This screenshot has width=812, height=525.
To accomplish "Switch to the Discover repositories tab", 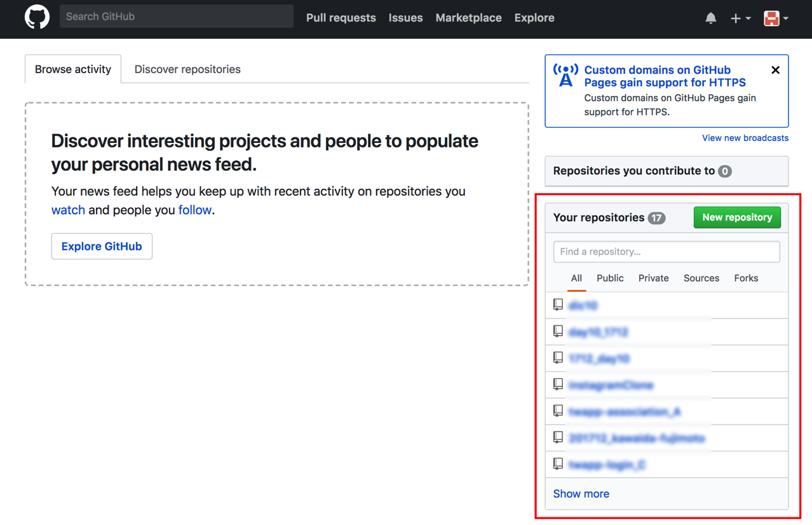I will tap(187, 69).
